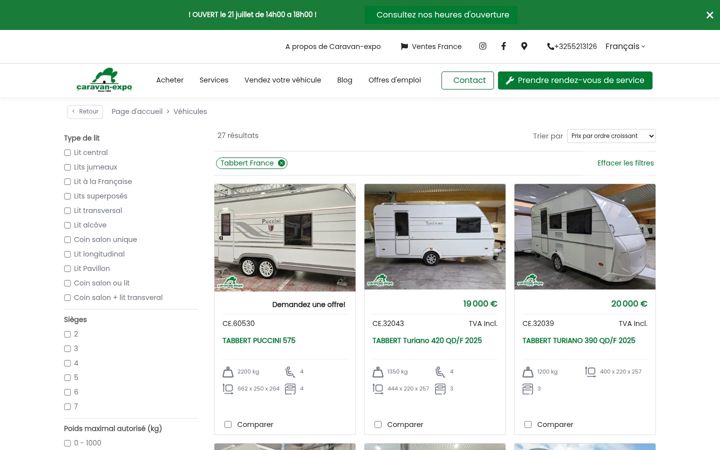Tick the 2 seats checkbox
This screenshot has width=720, height=450.
coord(68,334)
